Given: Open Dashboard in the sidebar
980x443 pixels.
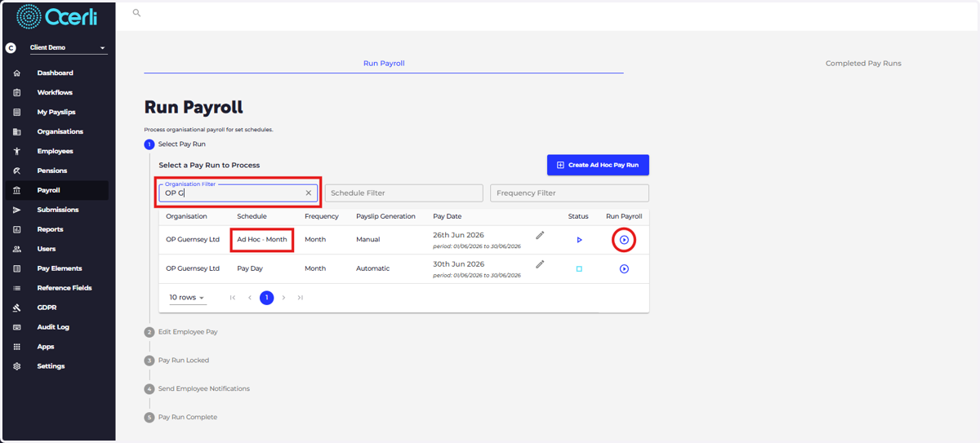Looking at the screenshot, I should point(55,73).
